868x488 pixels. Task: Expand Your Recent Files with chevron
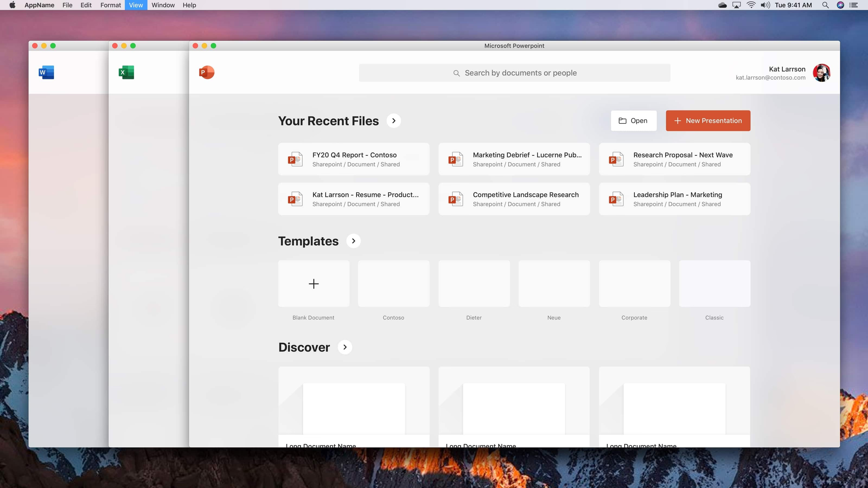394,121
